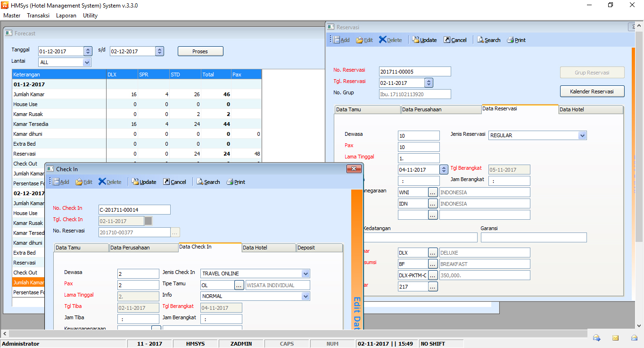644x348 pixels.
Task: Click Cancel in the Reservasi toolbar
Action: 455,40
